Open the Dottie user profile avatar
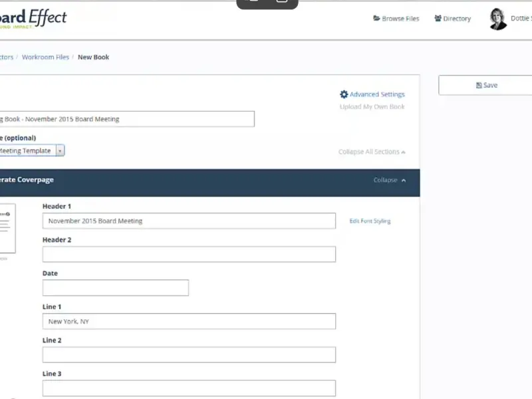Image resolution: width=532 pixels, height=399 pixels. pos(497,19)
